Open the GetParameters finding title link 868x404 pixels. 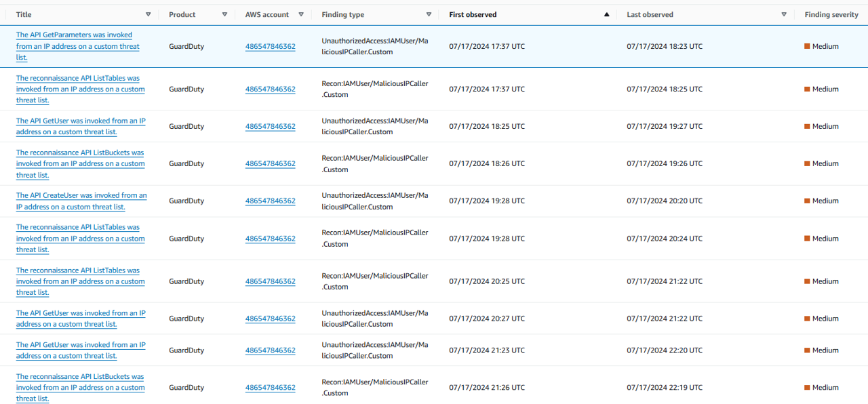tap(78, 46)
